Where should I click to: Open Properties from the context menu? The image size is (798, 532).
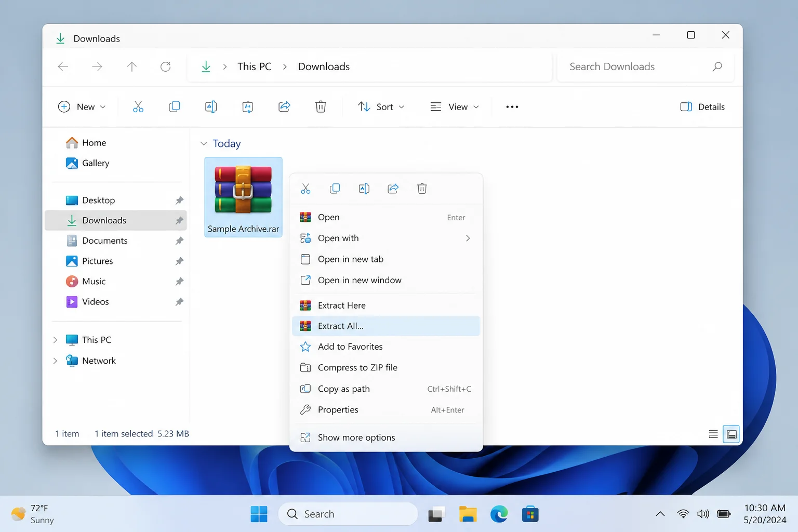[386, 410]
